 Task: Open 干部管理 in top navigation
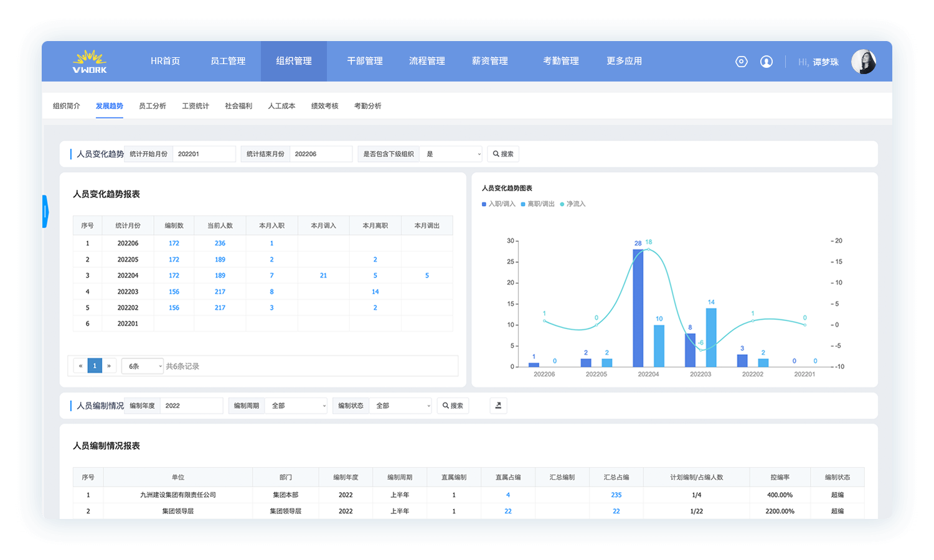pyautogui.click(x=365, y=61)
